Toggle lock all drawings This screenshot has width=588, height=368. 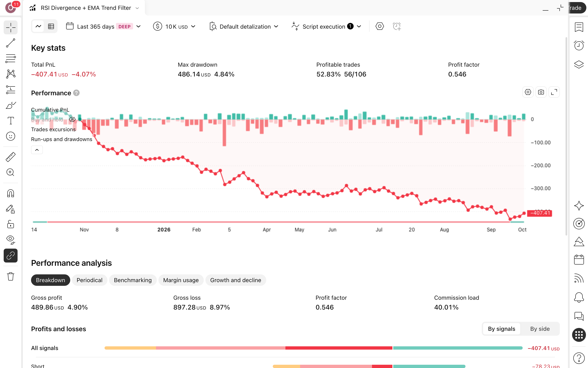(11, 224)
